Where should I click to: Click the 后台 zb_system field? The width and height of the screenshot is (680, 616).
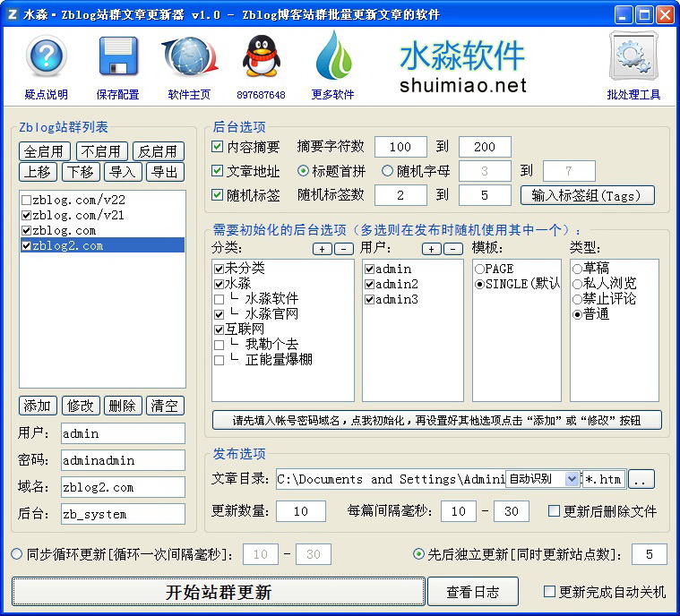click(123, 514)
